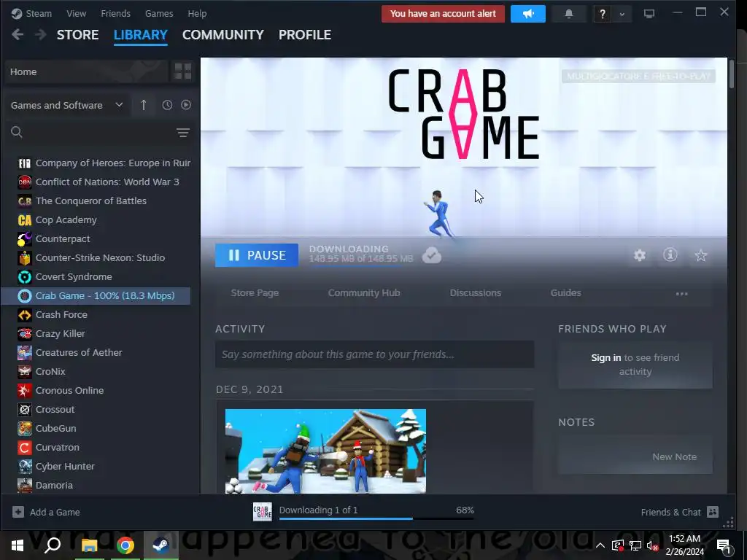
Task: Open Friends & Chat
Action: 679,512
